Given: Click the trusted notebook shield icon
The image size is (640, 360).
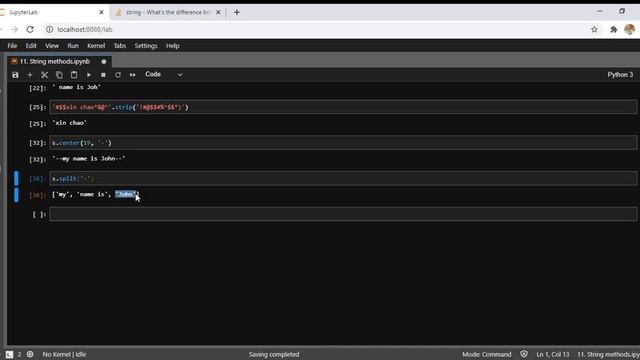Looking at the screenshot, I should tap(524, 354).
